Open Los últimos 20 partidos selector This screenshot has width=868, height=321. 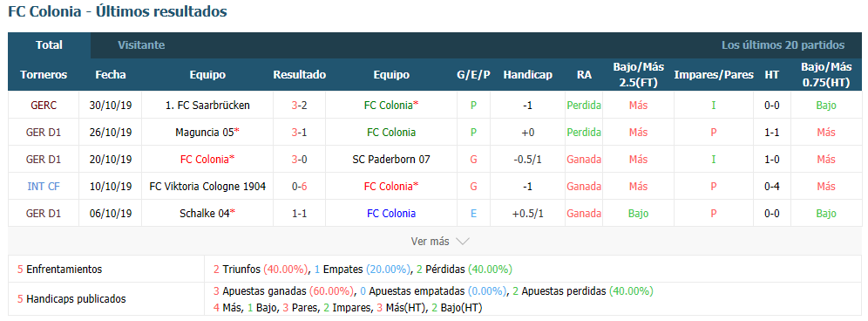click(783, 45)
